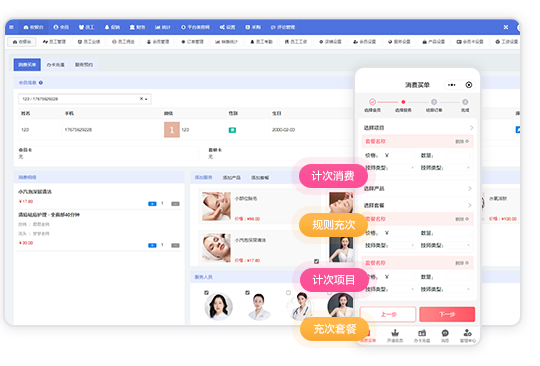Open 会员 in the top blue navigation
540x366 pixels.
pyautogui.click(x=61, y=27)
